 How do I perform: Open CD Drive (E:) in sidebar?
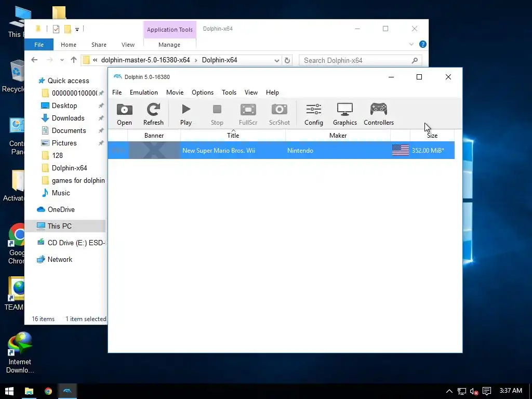[71, 243]
